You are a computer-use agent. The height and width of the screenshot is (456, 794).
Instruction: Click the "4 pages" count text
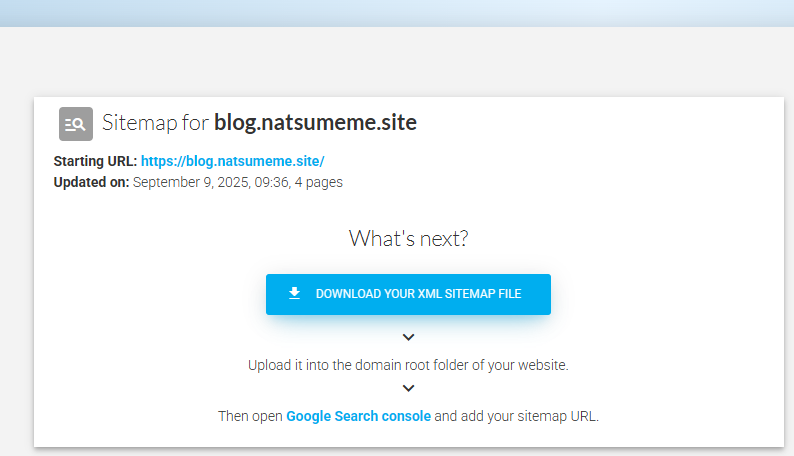click(319, 182)
